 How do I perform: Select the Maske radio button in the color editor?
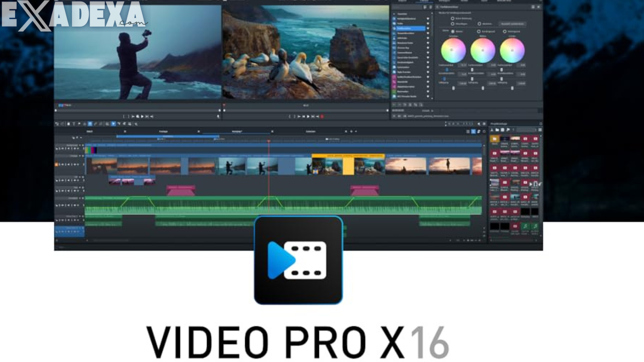[480, 24]
